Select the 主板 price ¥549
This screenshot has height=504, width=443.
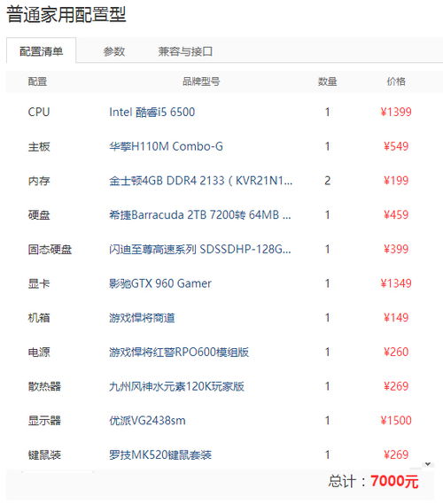(x=396, y=146)
